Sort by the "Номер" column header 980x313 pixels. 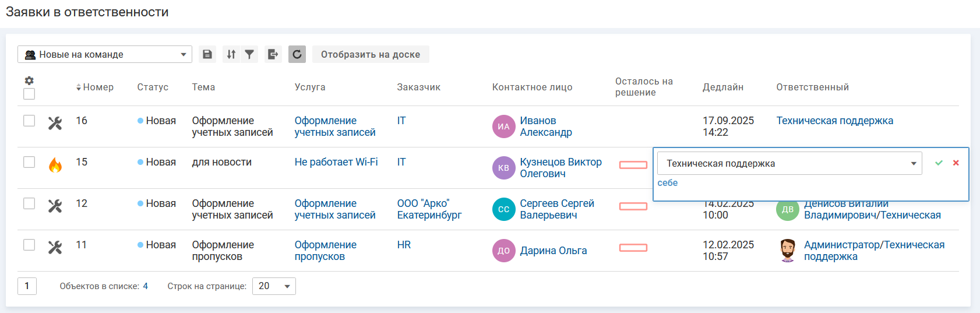[x=95, y=87]
